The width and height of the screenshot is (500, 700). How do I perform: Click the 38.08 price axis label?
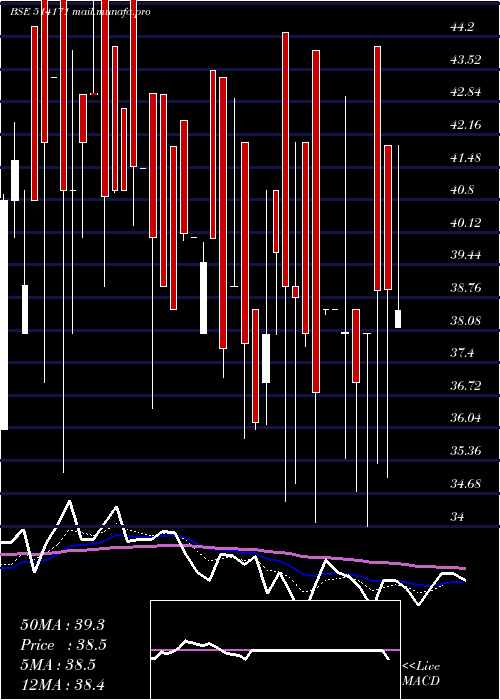pyautogui.click(x=466, y=321)
